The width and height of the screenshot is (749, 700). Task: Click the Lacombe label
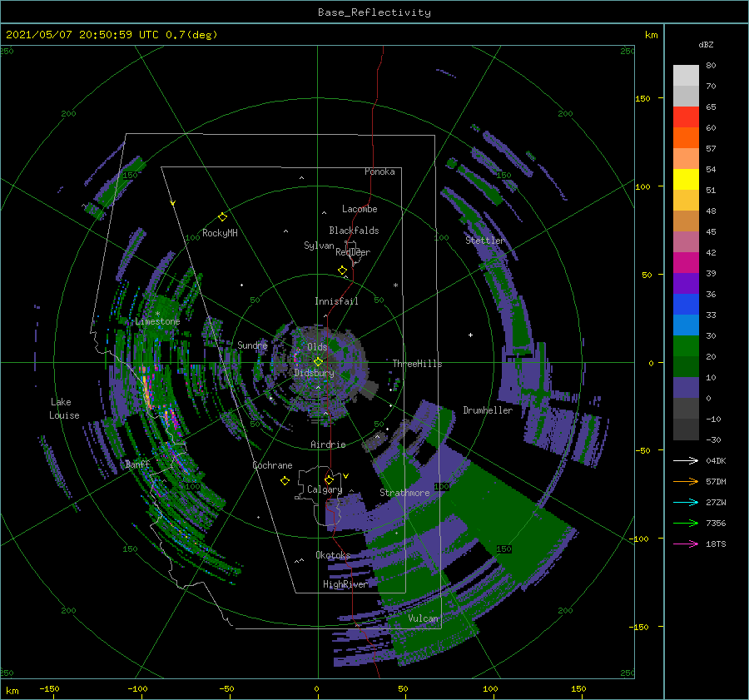tap(360, 209)
